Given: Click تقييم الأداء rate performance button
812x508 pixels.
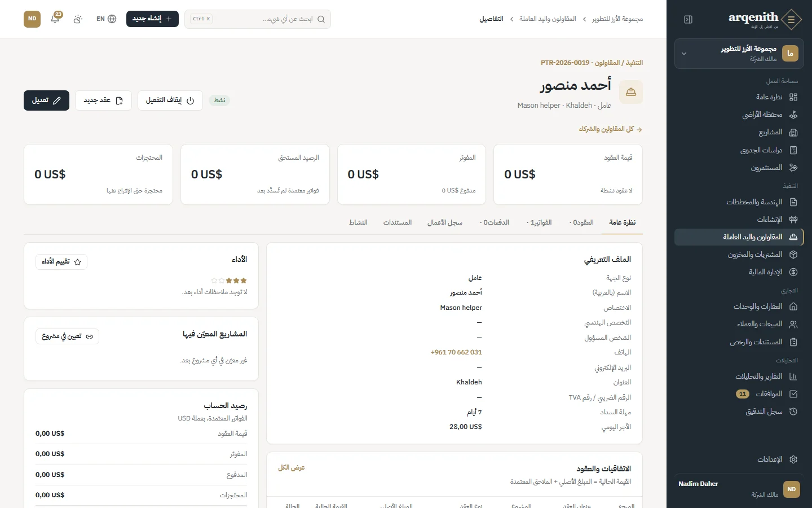Looking at the screenshot, I should tap(61, 262).
